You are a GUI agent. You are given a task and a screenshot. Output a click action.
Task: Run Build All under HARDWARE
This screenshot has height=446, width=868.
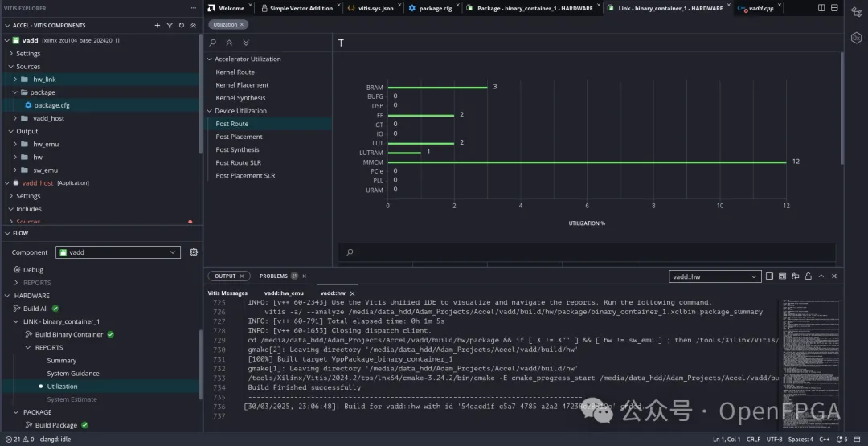[x=35, y=309]
